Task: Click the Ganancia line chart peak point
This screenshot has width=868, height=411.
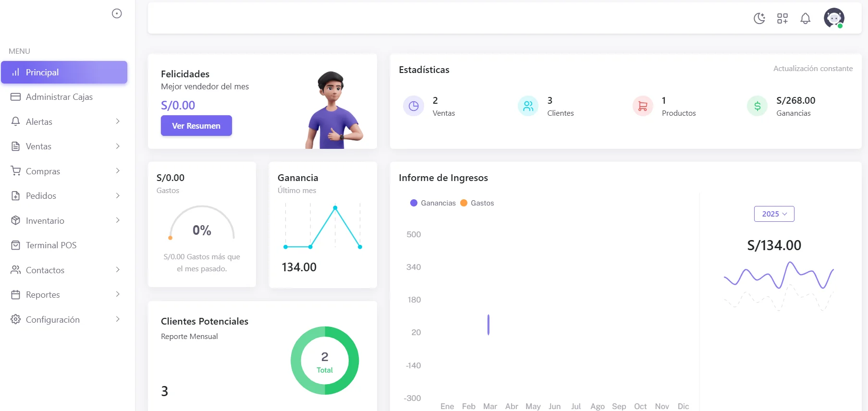Action: click(x=335, y=208)
